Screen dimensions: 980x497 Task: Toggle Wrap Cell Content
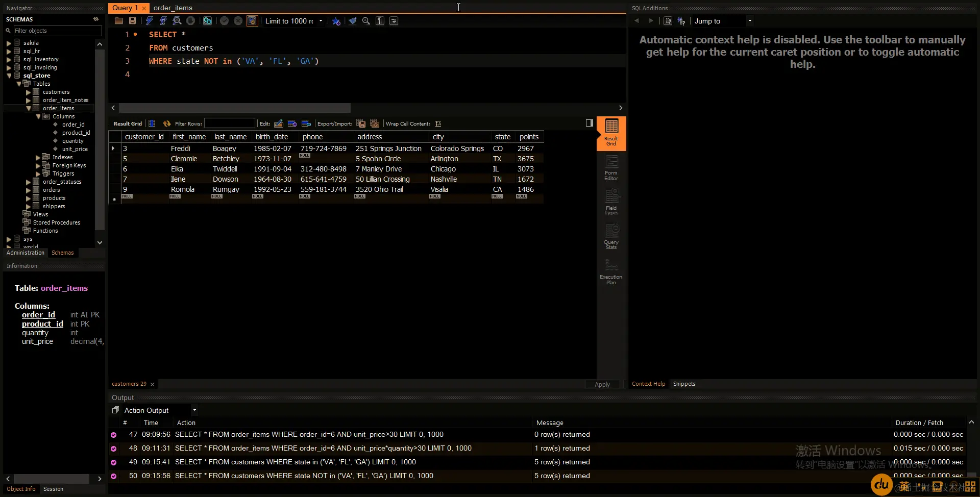pyautogui.click(x=438, y=123)
